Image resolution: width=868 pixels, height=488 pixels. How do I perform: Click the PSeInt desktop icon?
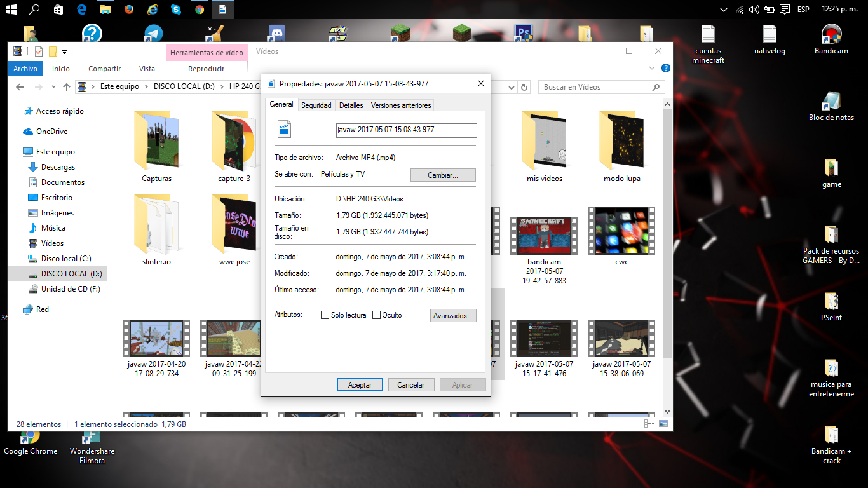coord(831,304)
